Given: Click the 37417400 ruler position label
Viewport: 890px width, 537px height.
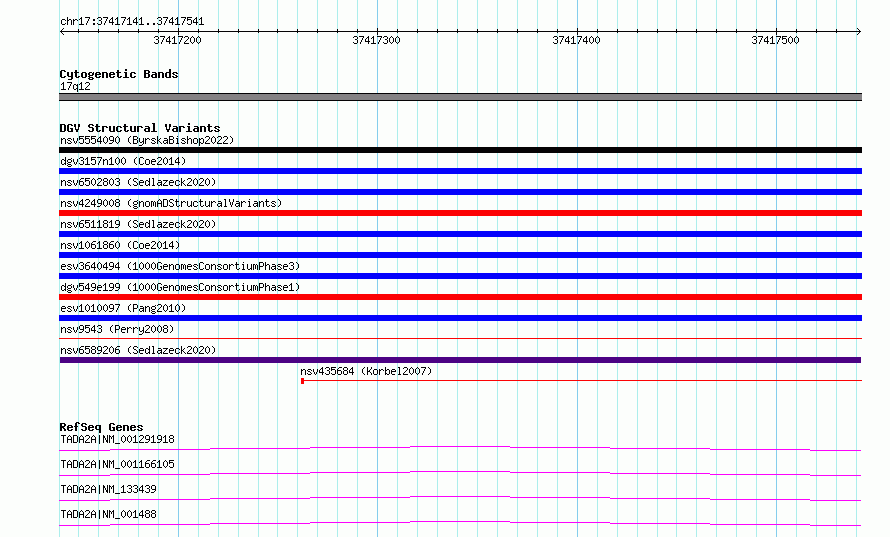Looking at the screenshot, I should (x=576, y=40).
